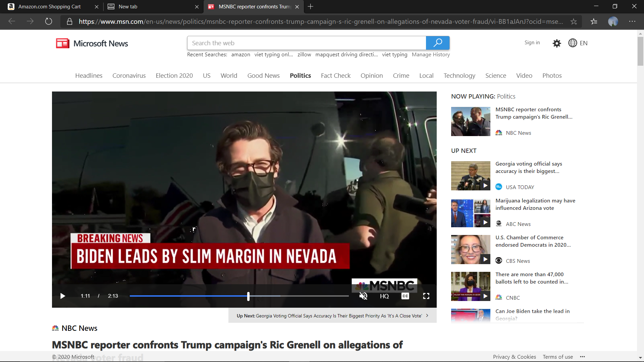Open World news section
The width and height of the screenshot is (644, 362).
tap(229, 75)
